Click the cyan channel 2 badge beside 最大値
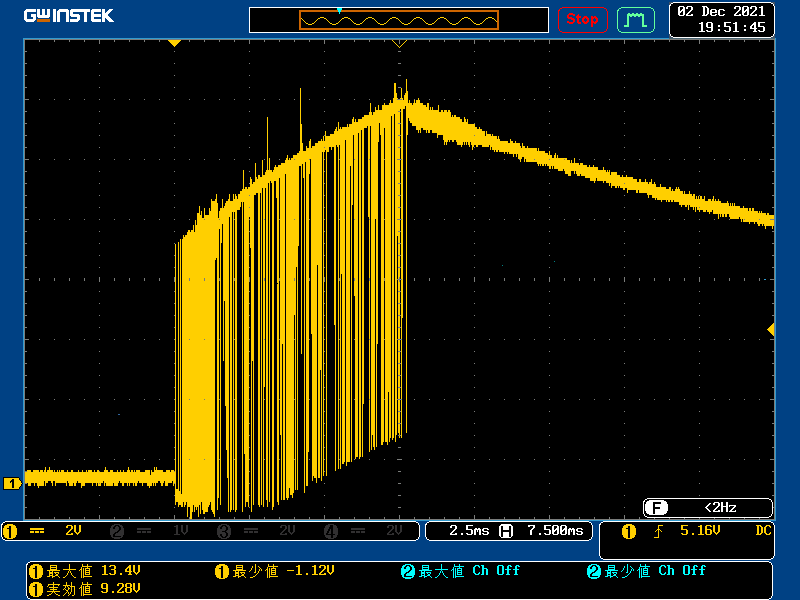Screen dimensions: 800x600 (x=408, y=571)
